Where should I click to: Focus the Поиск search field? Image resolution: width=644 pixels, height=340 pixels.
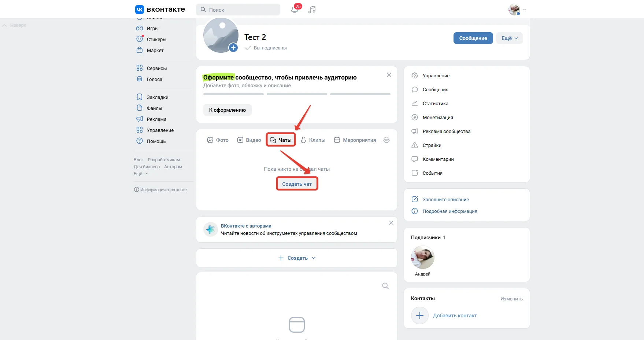(x=238, y=10)
